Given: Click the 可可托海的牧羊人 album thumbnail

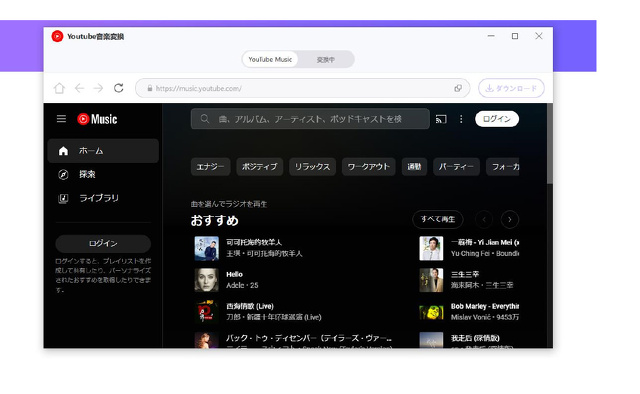Looking at the screenshot, I should (x=207, y=248).
